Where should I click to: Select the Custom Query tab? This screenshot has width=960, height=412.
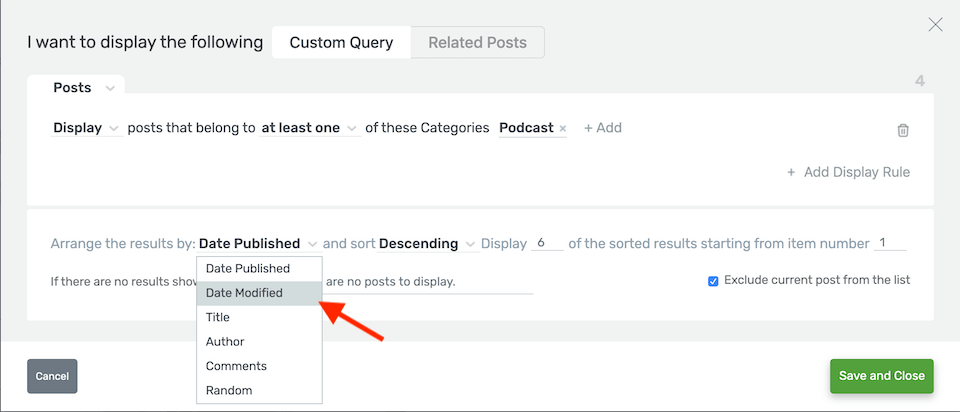341,43
